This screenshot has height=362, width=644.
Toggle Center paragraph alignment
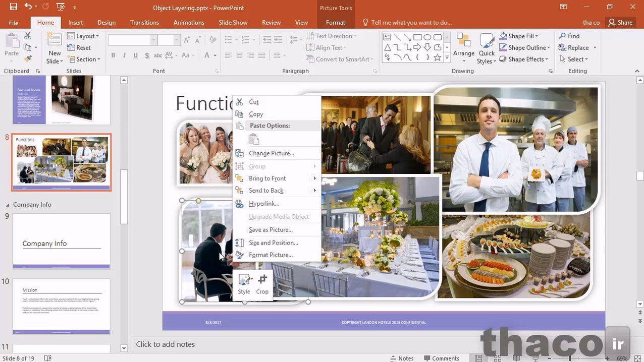(239, 55)
